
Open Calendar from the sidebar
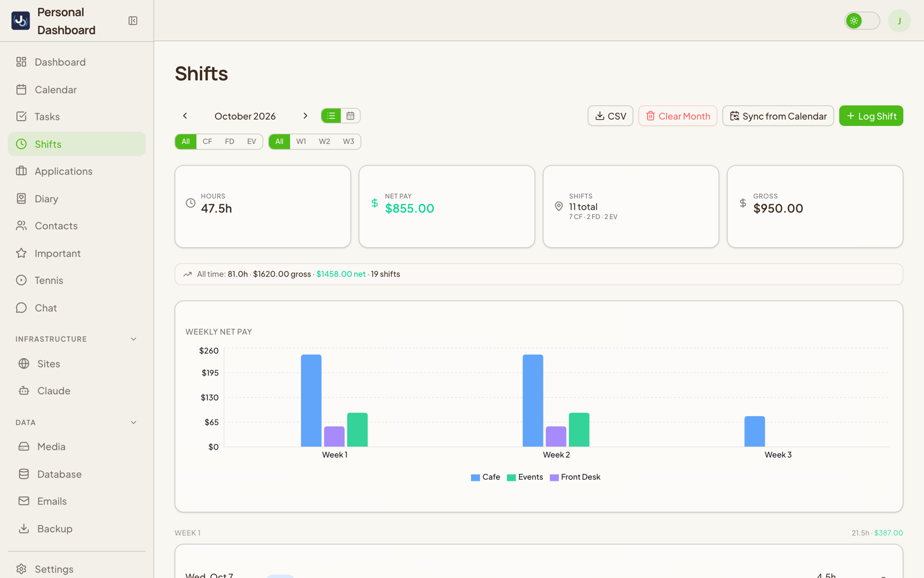point(77,90)
